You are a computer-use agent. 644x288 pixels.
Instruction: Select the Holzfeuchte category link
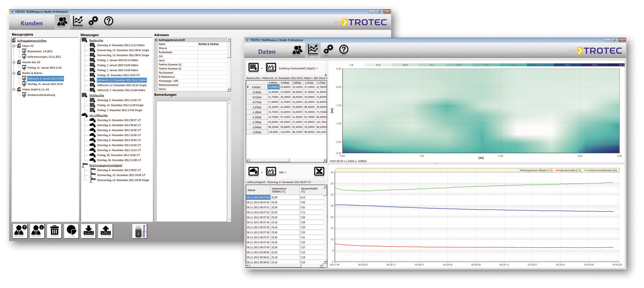coord(97,95)
